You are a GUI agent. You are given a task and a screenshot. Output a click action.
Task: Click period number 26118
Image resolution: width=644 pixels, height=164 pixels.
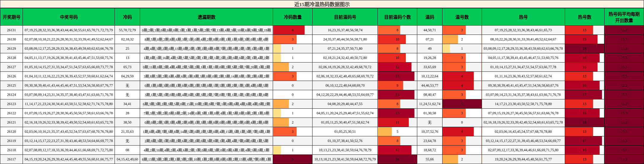(11, 150)
